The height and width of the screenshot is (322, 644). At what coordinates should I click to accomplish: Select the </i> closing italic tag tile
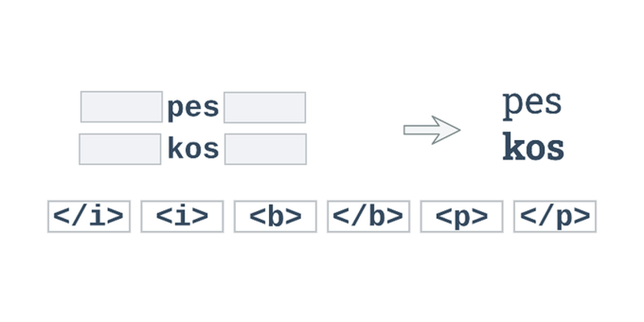pos(89,217)
